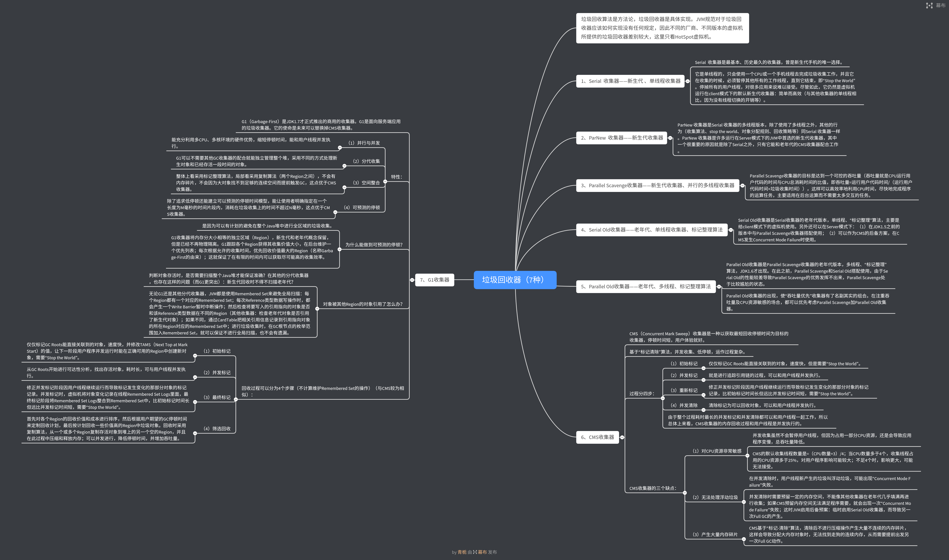
Task: Collapse CMS收集器的三个缺点 circle
Action: click(684, 493)
